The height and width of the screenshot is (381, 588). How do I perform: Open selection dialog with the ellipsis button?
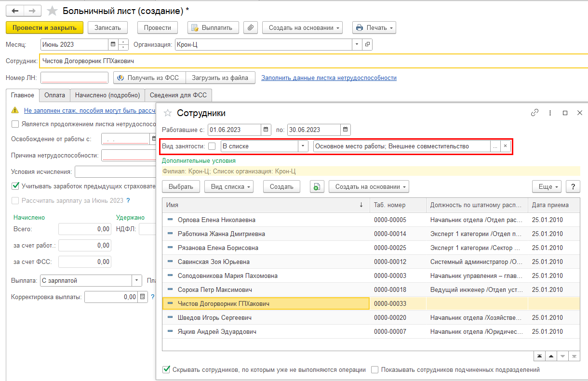pyautogui.click(x=495, y=146)
